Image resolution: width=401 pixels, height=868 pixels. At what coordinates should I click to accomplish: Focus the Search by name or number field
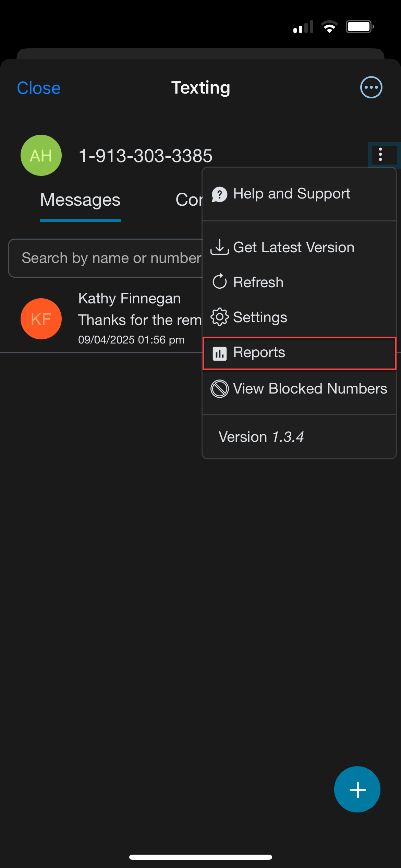click(x=106, y=258)
